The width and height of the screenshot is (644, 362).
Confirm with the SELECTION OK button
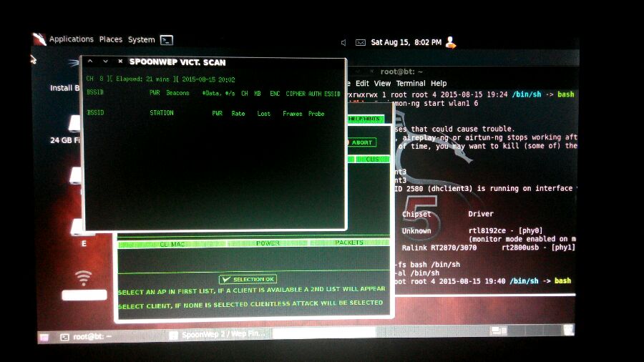click(248, 279)
